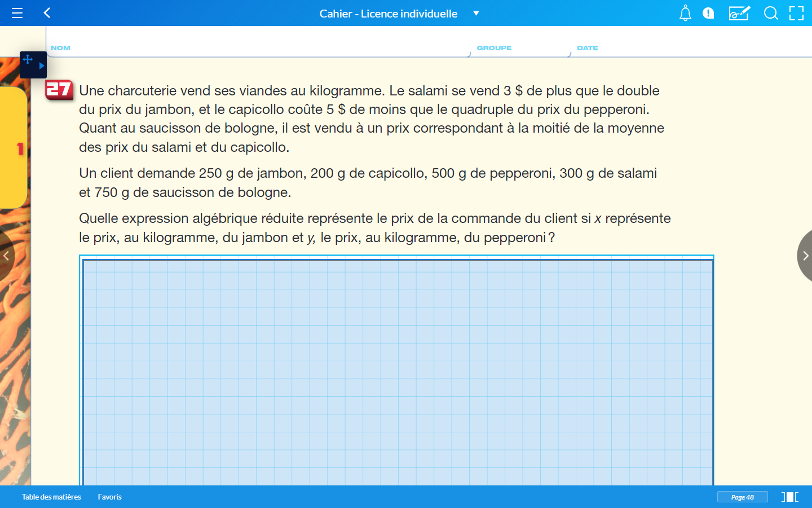Click the move handle on floating toolbar
This screenshot has width=812, height=508.
tap(28, 59)
